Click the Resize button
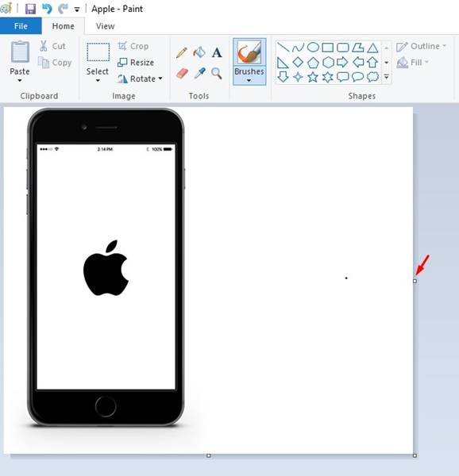Screen dimensions: 459x476 tap(136, 62)
